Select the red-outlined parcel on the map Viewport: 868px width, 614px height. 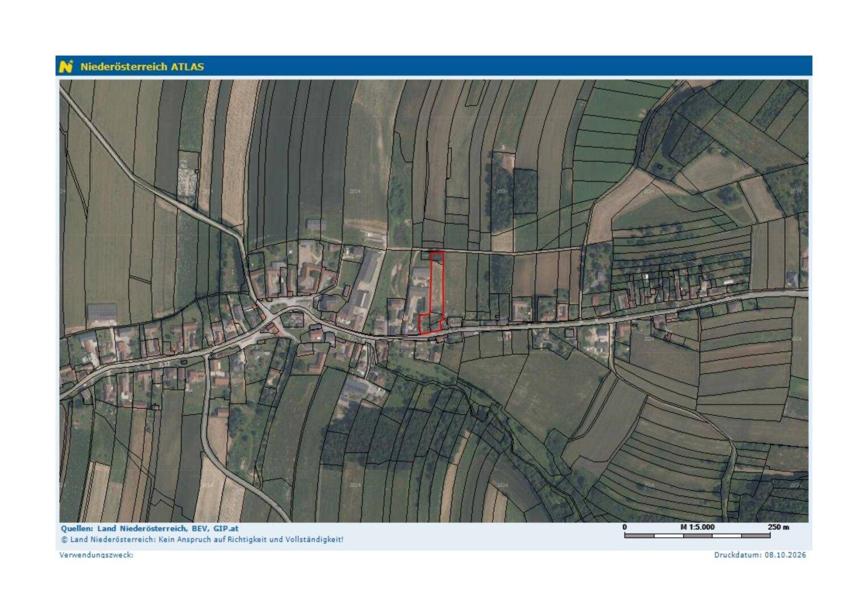coord(433,293)
